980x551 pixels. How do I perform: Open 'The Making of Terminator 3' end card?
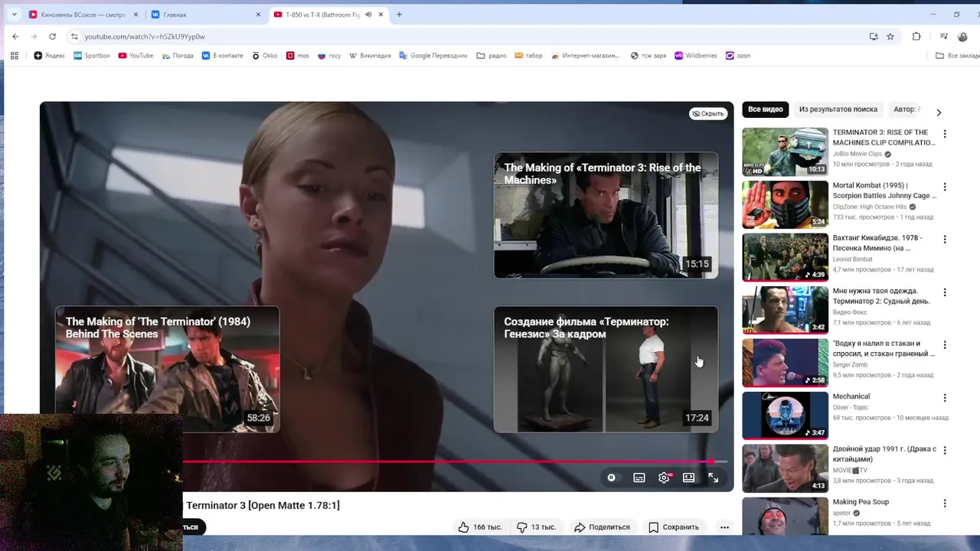coord(606,215)
